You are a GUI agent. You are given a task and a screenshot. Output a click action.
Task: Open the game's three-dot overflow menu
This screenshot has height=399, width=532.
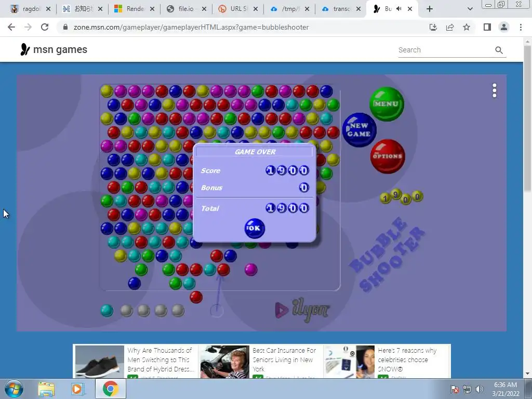tap(495, 90)
